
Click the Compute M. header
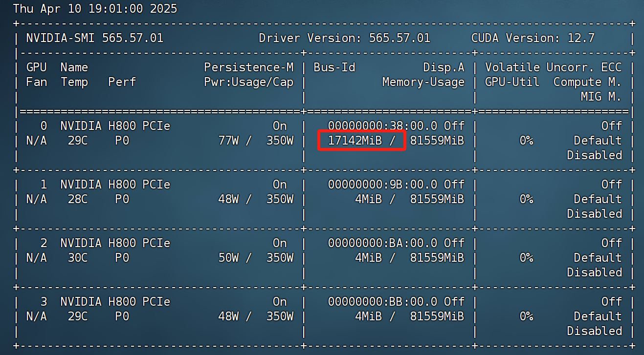(x=588, y=83)
